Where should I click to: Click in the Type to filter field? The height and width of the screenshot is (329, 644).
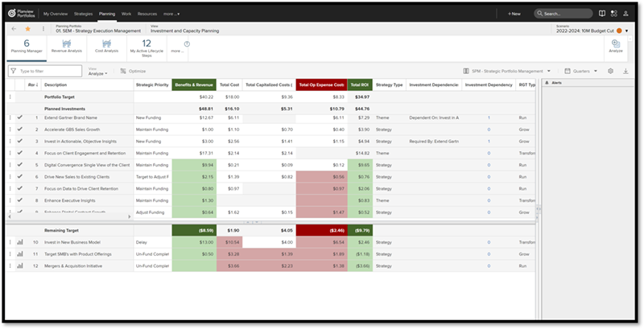click(45, 71)
